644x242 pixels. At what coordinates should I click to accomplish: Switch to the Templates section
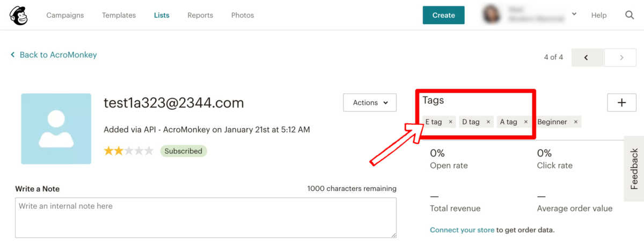pos(119,15)
